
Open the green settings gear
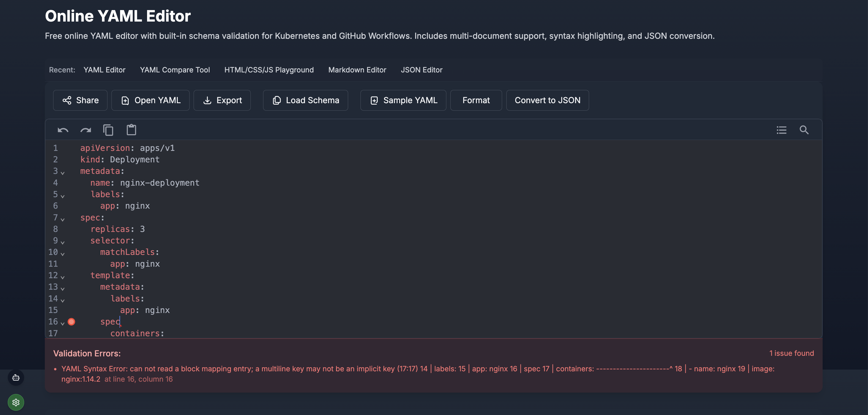click(x=16, y=402)
